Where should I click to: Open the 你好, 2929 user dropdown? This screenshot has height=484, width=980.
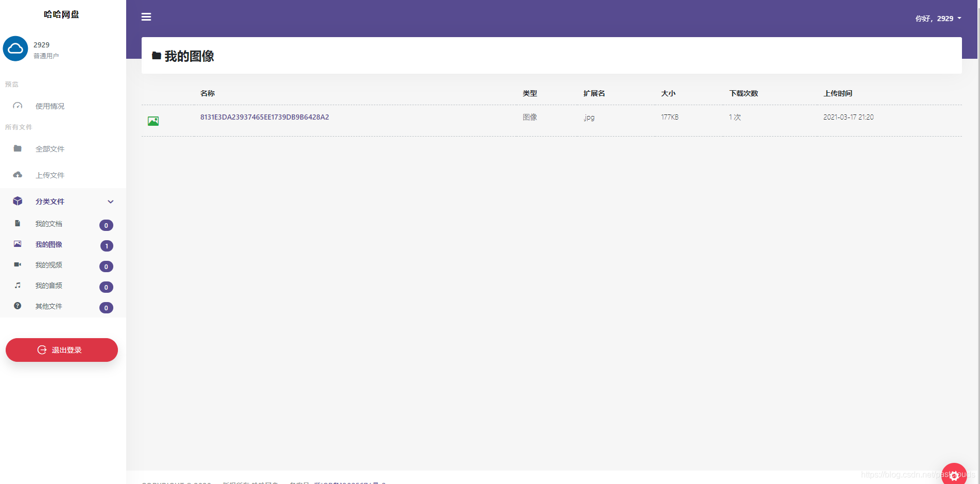(x=938, y=19)
